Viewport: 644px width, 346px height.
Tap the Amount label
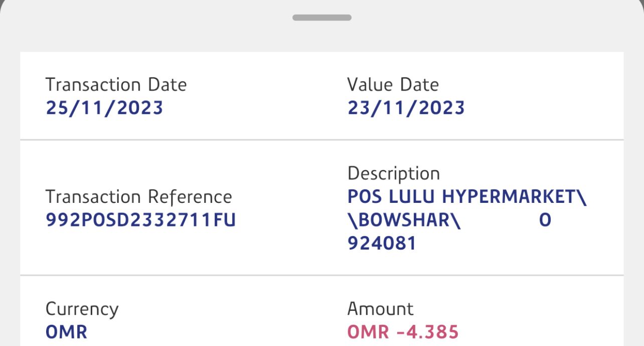(380, 309)
